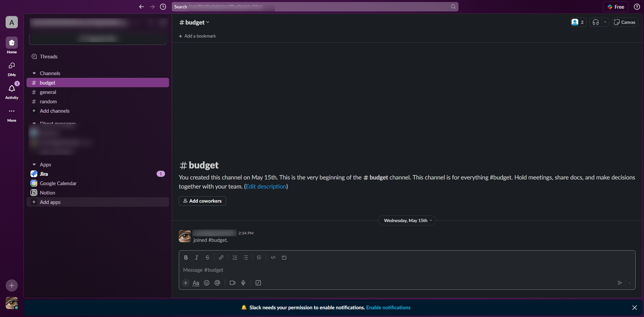This screenshot has height=317, width=644.
Task: Click the Message #budget input field
Action: [x=407, y=270]
